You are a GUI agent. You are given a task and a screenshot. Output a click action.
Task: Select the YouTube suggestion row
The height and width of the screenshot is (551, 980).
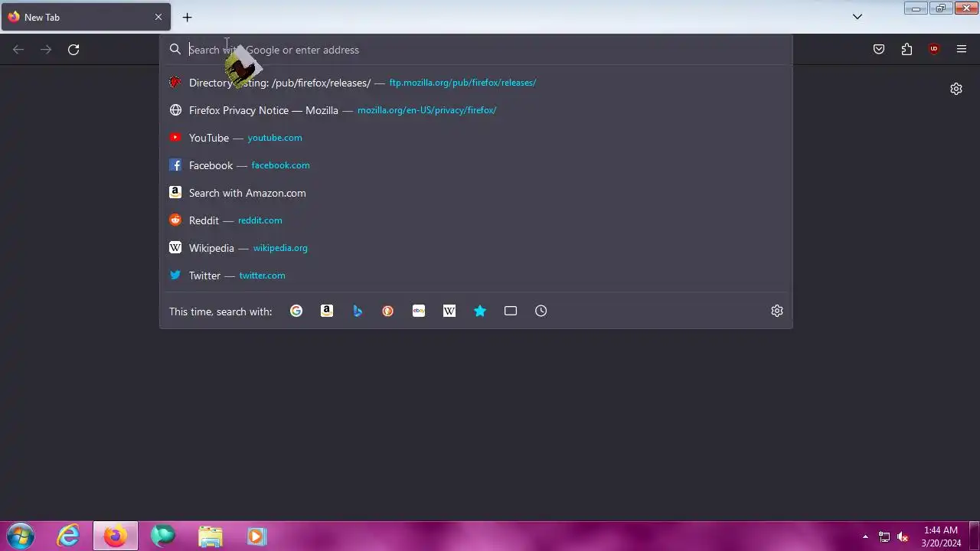click(x=475, y=138)
